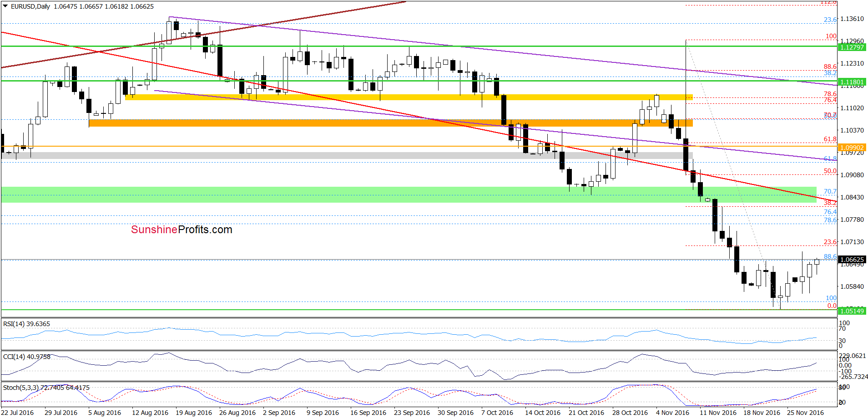Click the blue 76.4 Fibonacci level label

830,212
